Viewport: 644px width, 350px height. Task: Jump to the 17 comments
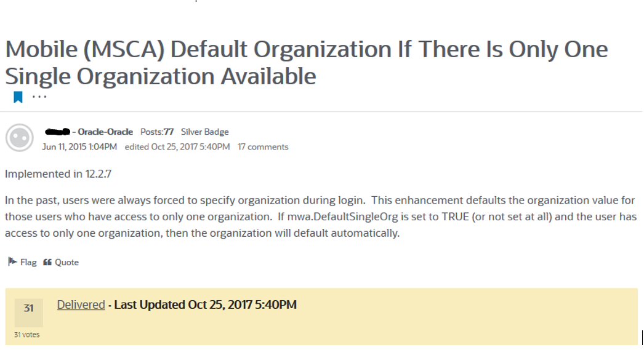click(x=263, y=147)
